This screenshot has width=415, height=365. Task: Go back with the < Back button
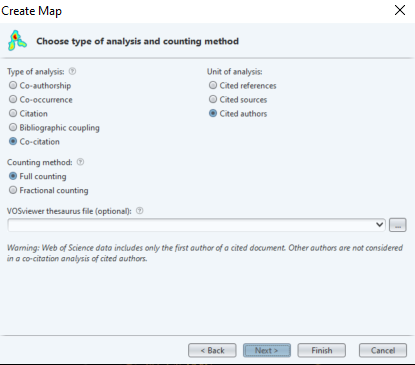tap(212, 350)
